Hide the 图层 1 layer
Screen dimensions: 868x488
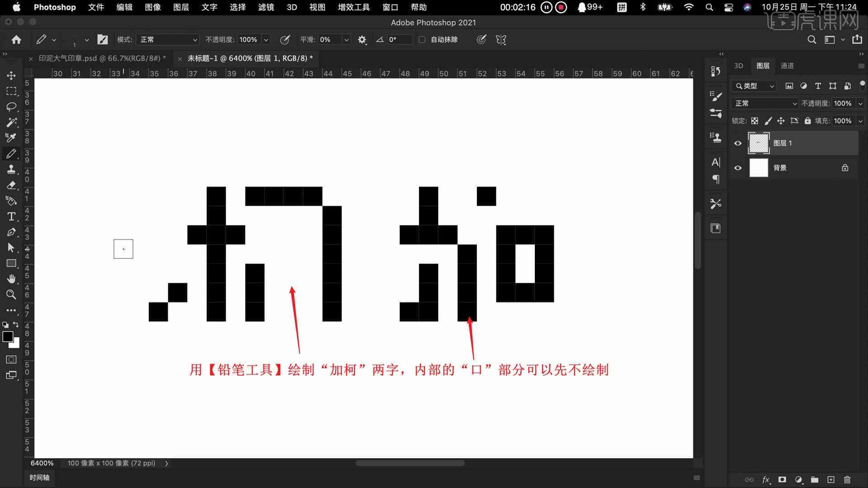[738, 143]
